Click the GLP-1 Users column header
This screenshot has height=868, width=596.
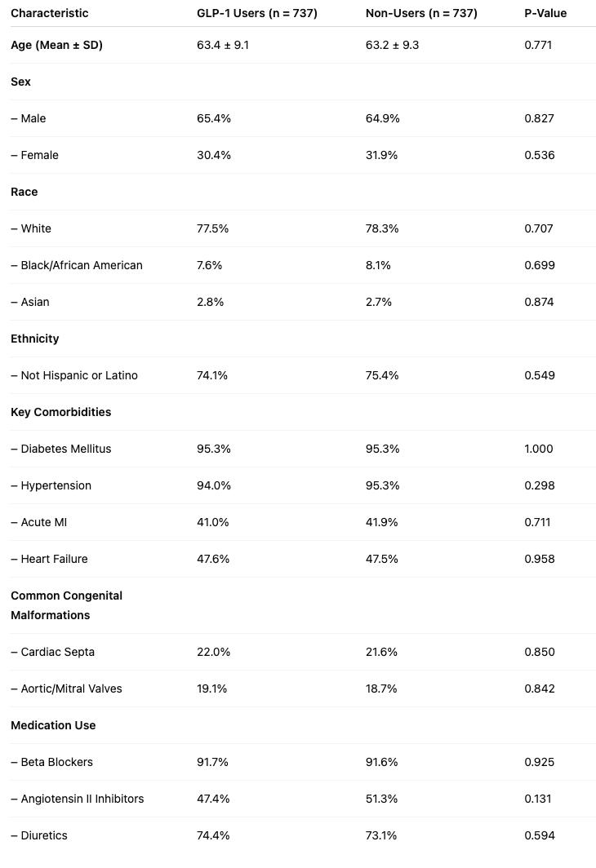tap(256, 13)
